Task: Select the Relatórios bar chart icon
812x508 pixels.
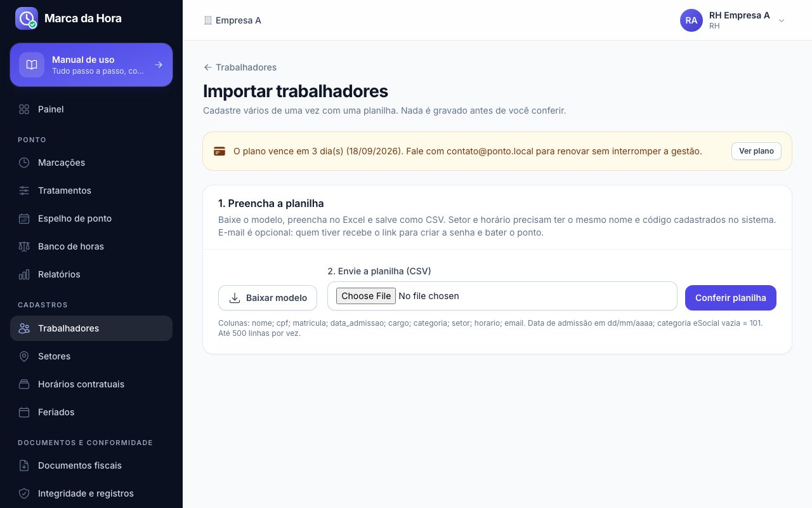Action: tap(24, 274)
